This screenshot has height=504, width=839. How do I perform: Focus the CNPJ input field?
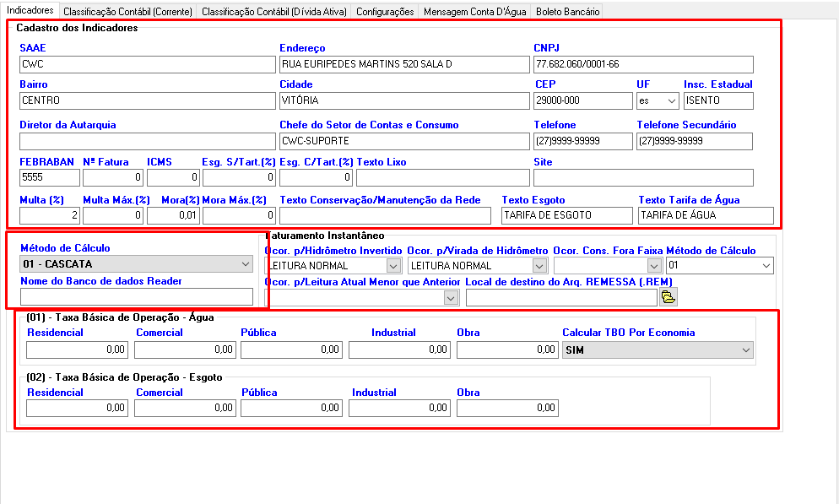(x=642, y=65)
